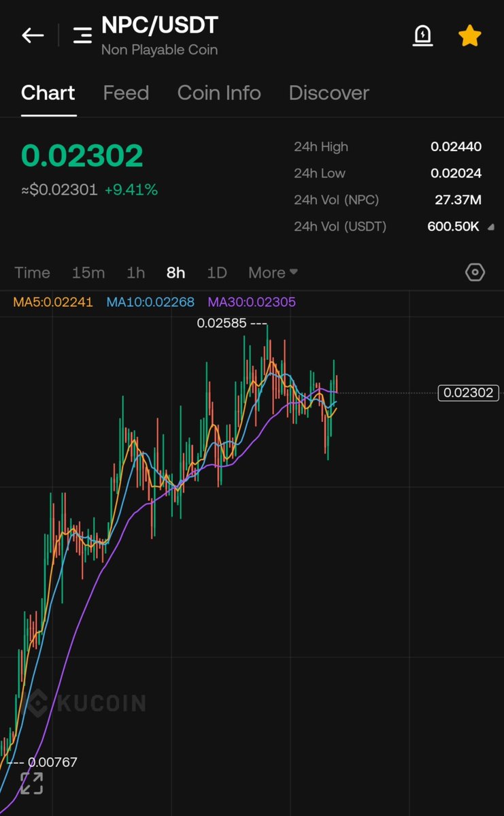Tap the 24h High label
The height and width of the screenshot is (816, 504).
point(321,147)
